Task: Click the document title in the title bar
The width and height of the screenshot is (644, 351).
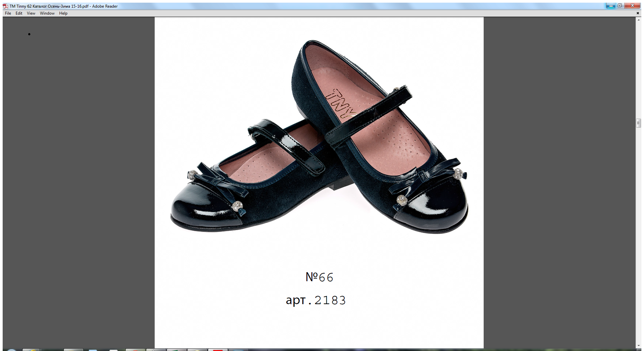Action: point(63,6)
